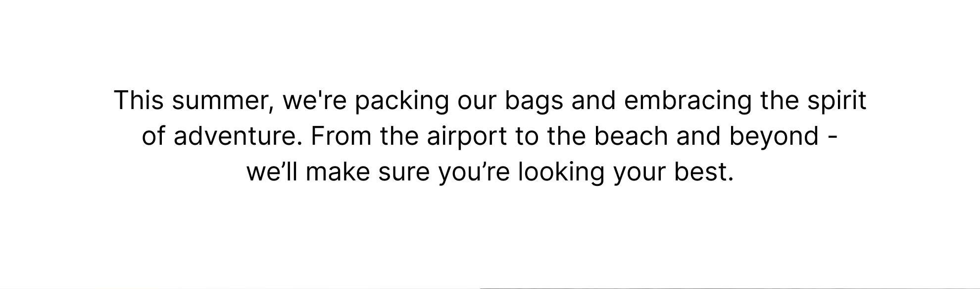The width and height of the screenshot is (980, 289).
Task: Click the word "you're"
Action: pyautogui.click(x=474, y=174)
